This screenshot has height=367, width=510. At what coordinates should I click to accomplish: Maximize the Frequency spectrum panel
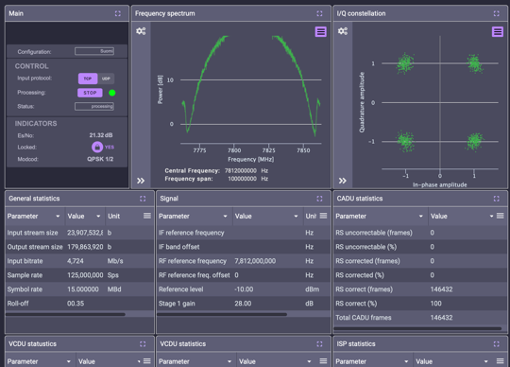(319, 13)
